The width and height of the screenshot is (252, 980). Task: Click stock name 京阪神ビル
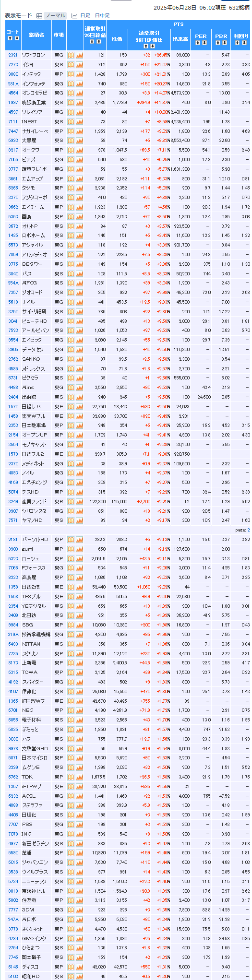33,890
